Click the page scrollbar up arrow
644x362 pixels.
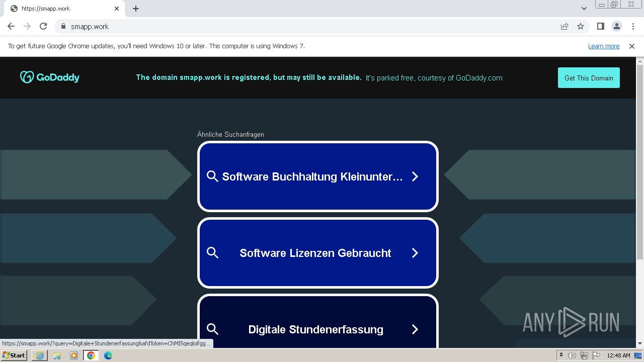click(640, 61)
